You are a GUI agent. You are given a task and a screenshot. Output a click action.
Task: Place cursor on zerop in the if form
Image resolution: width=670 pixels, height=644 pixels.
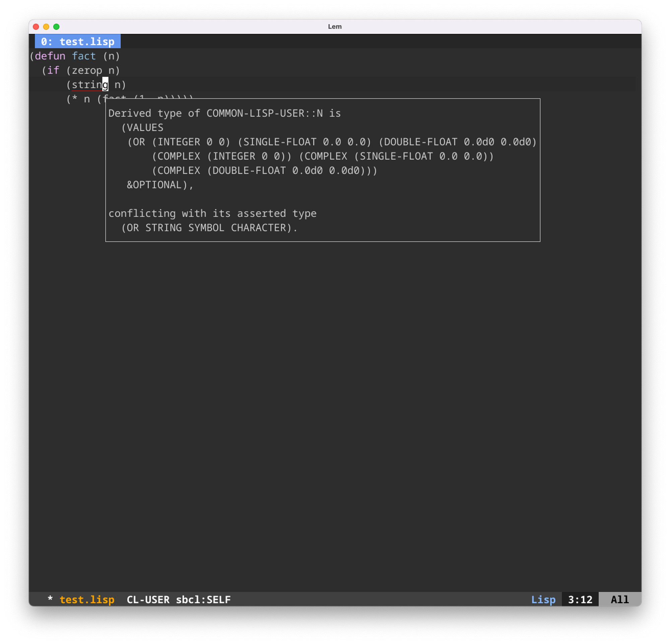coord(87,70)
